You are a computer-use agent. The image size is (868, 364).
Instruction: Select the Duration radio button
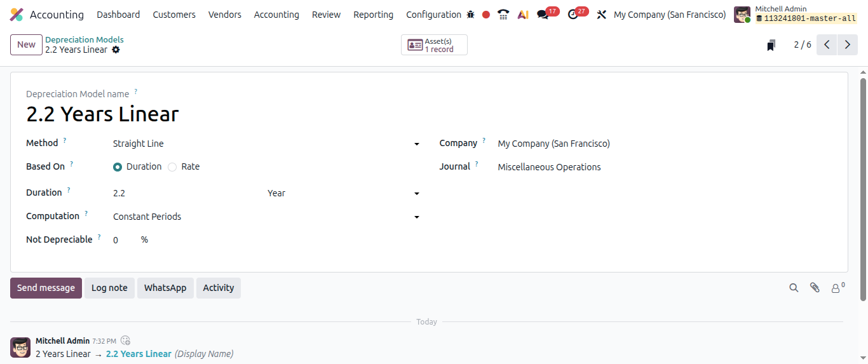point(118,167)
